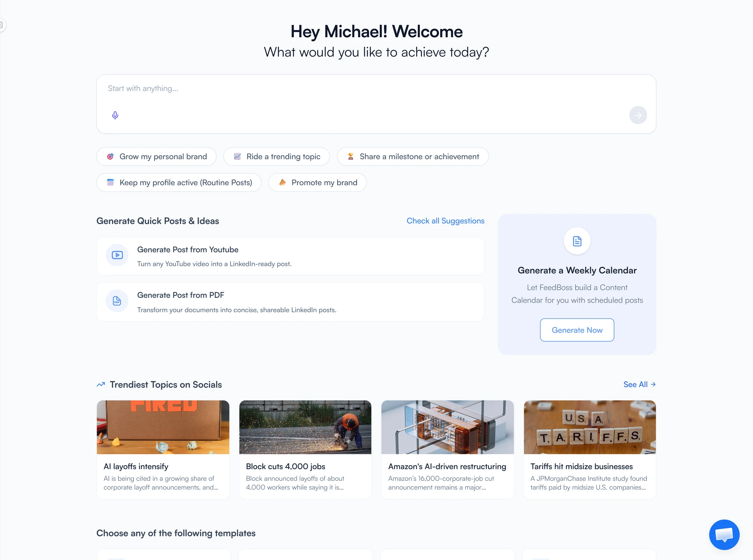Viewport: 753px width, 560px height.
Task: Click the trending arrow icon beside Trendiest Topics
Action: 100,384
